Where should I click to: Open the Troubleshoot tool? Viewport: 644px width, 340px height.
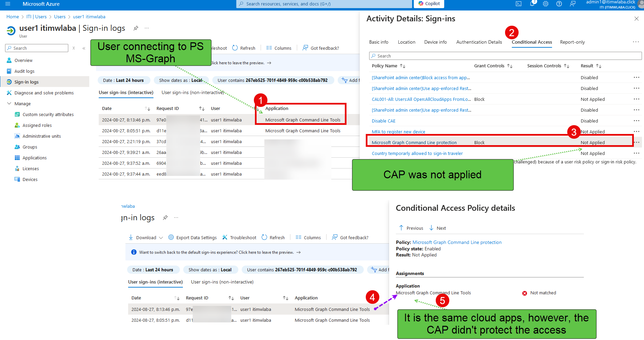coord(239,237)
